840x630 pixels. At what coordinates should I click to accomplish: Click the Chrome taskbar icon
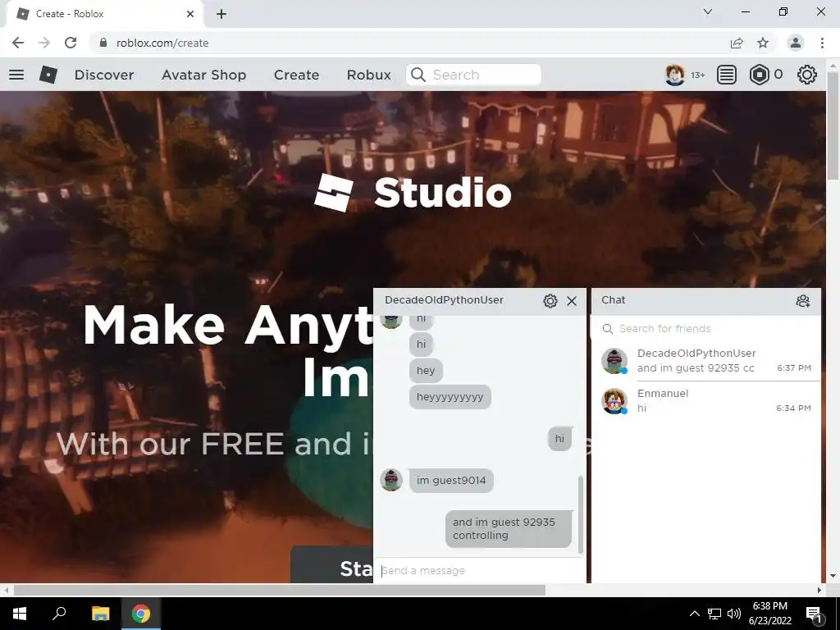141,614
